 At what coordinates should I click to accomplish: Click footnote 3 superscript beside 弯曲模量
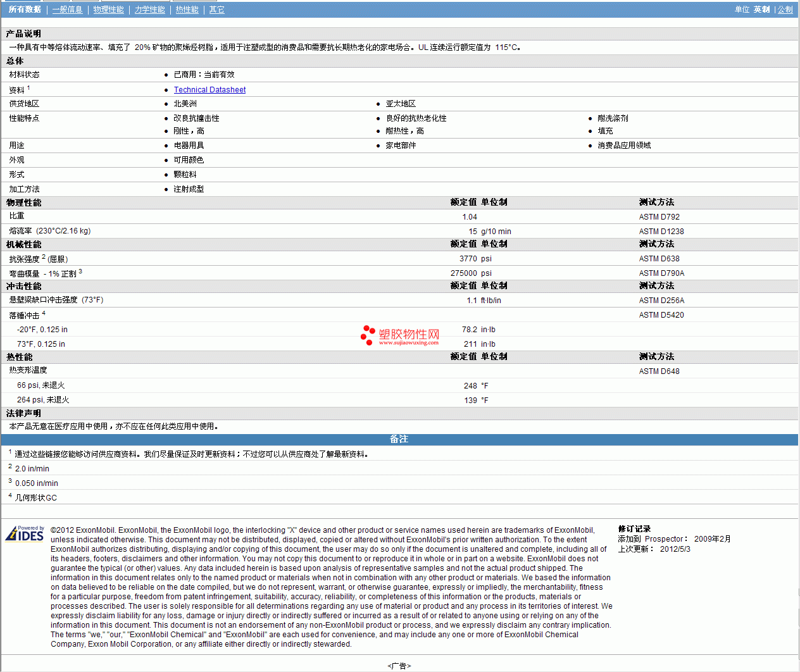click(80, 271)
